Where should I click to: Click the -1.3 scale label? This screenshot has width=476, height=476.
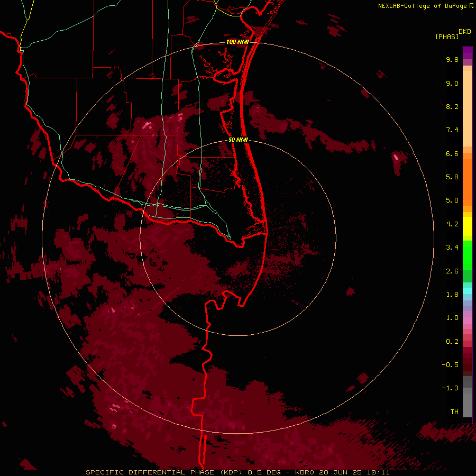click(450, 388)
